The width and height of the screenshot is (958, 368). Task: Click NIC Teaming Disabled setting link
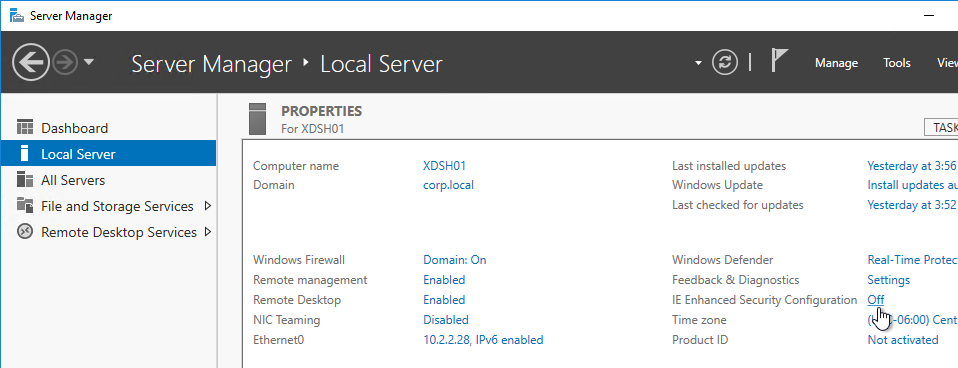coord(446,320)
